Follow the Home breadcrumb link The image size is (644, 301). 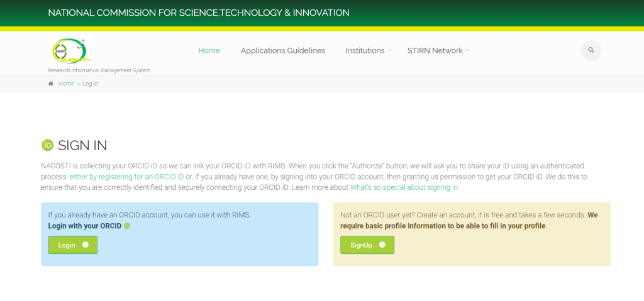[66, 84]
